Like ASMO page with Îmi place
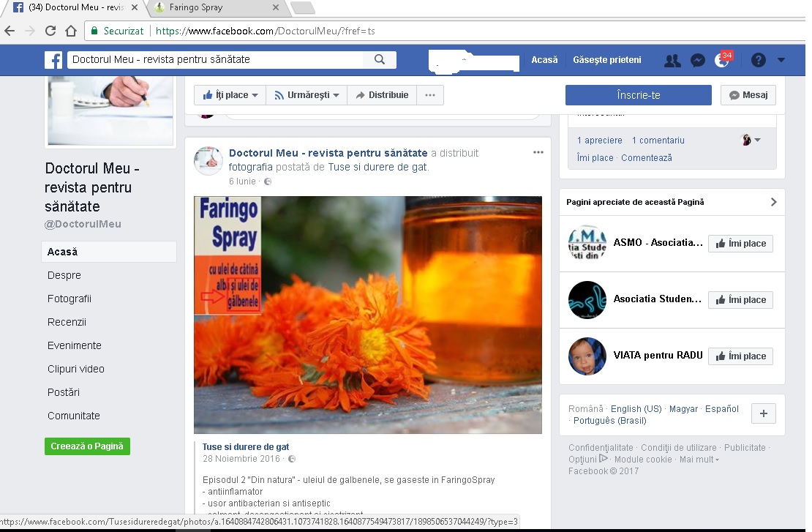 point(740,244)
